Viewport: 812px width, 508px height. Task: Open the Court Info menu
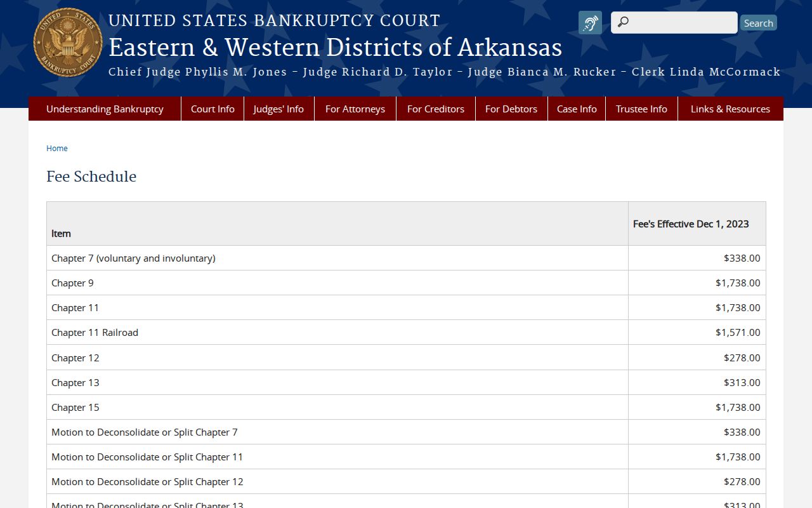213,109
